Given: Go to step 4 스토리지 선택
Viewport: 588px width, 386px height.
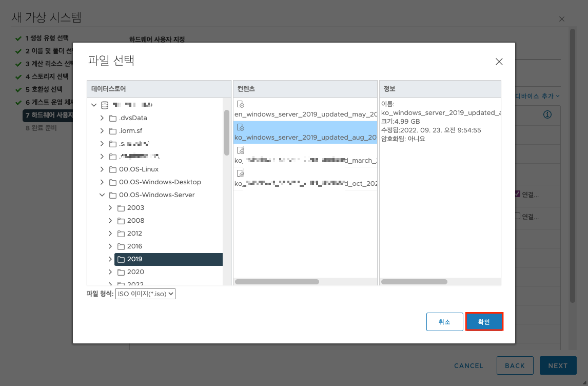Looking at the screenshot, I should click(47, 76).
